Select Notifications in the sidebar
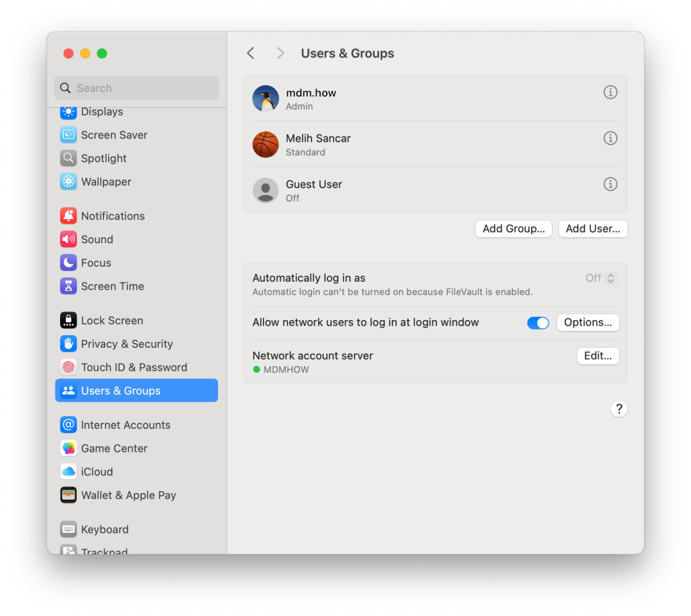Screen dimensions: 691x616 (112, 216)
